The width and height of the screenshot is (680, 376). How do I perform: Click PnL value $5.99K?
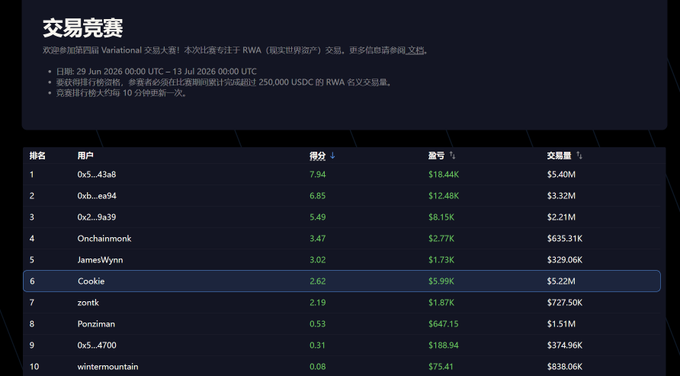(x=441, y=281)
